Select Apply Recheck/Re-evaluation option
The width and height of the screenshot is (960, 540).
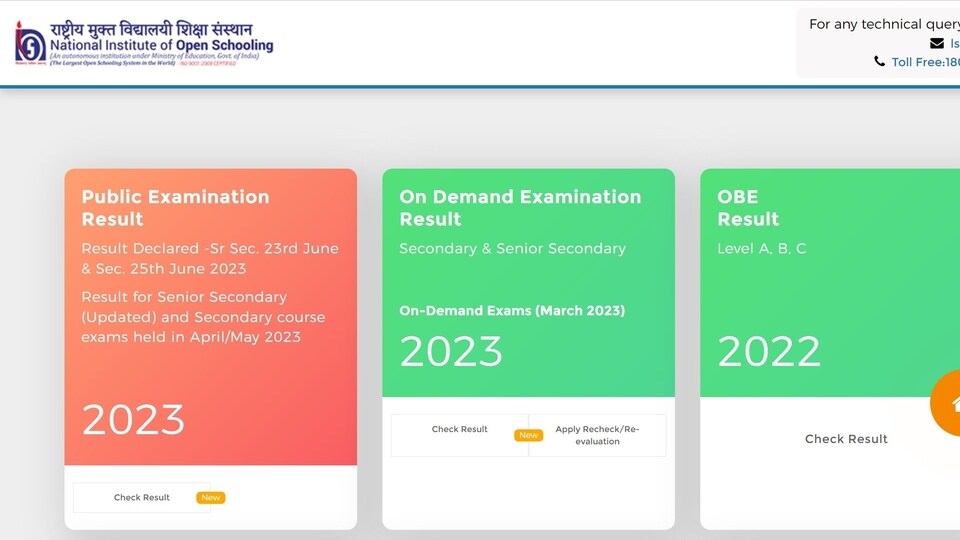pyautogui.click(x=597, y=435)
